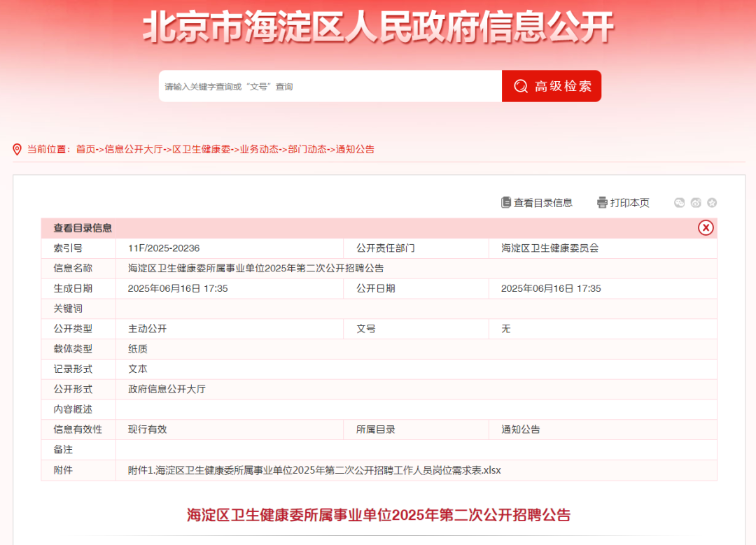The height and width of the screenshot is (545, 756).
Task: Click 查看目录信息 toolbar link text
Action: point(543,203)
